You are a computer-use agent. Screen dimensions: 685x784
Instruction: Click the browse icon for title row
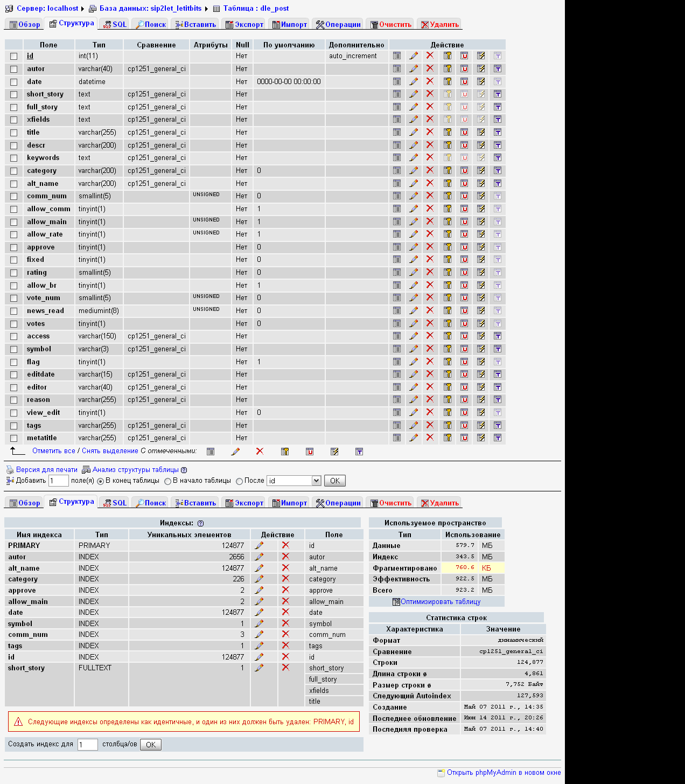click(x=397, y=133)
